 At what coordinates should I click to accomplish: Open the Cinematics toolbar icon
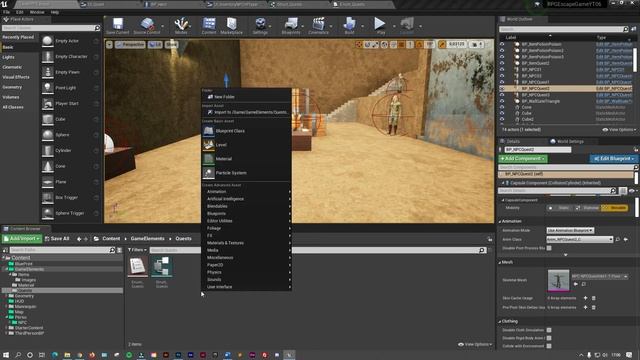coord(318,26)
